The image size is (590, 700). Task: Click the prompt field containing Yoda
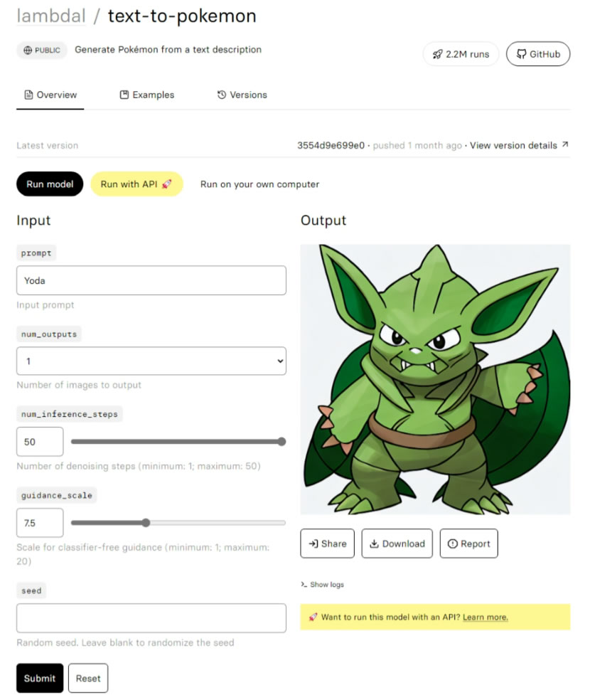[x=151, y=280]
